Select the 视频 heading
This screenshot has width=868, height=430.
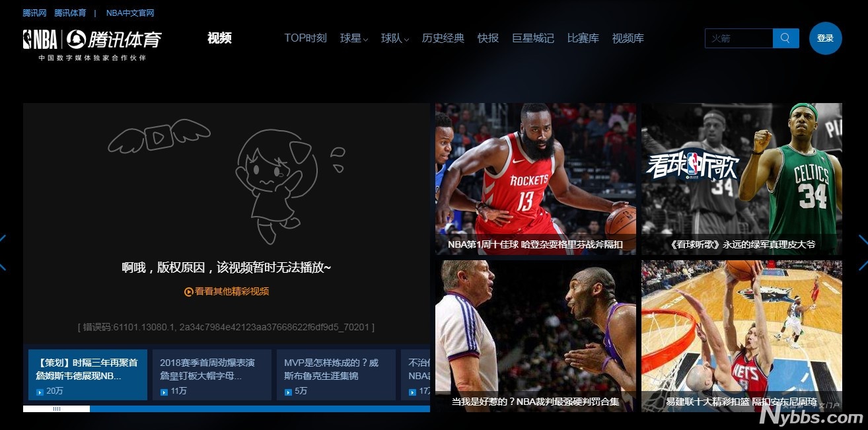[219, 38]
